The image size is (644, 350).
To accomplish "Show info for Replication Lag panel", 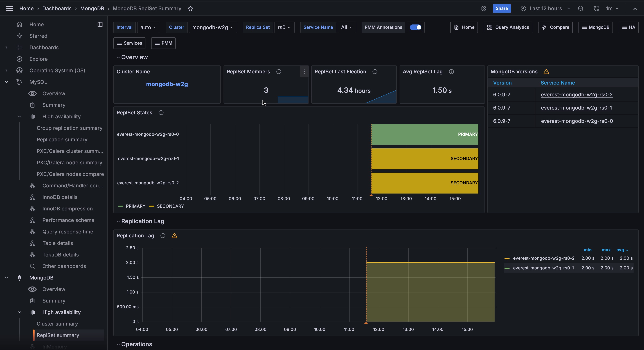I will click(x=163, y=236).
